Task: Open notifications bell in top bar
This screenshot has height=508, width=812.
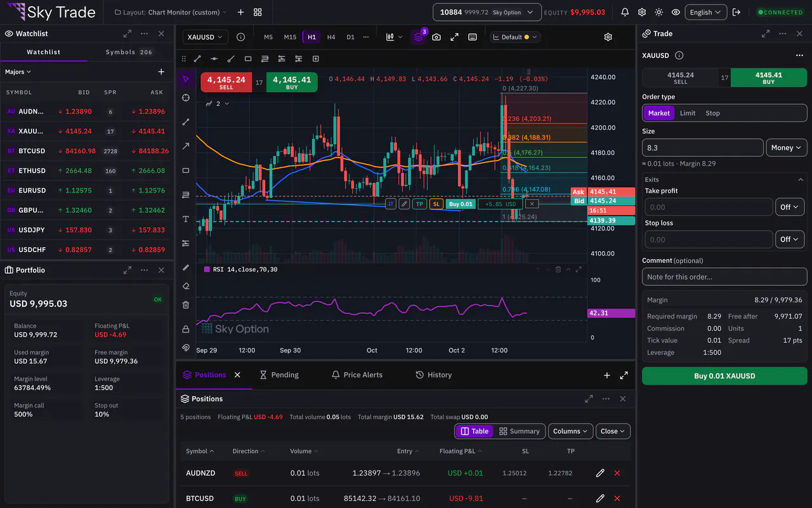Action: (625, 12)
